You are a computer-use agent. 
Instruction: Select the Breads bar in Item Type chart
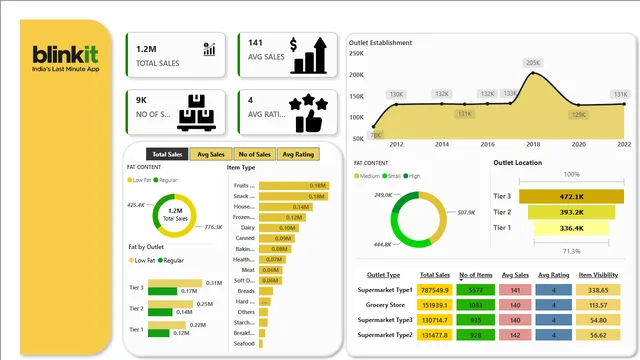tap(266, 291)
